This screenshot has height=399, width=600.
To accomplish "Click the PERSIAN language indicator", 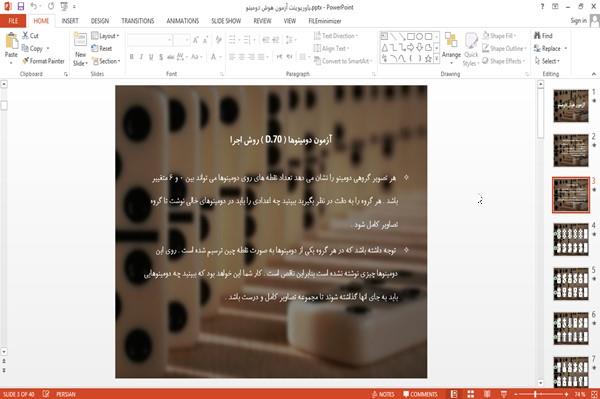I will coord(66,394).
